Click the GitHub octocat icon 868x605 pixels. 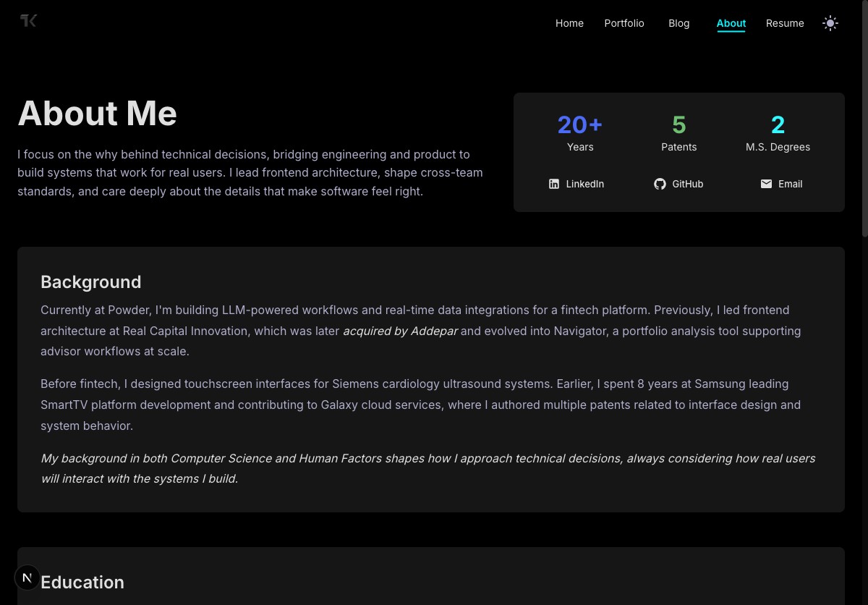(x=660, y=184)
